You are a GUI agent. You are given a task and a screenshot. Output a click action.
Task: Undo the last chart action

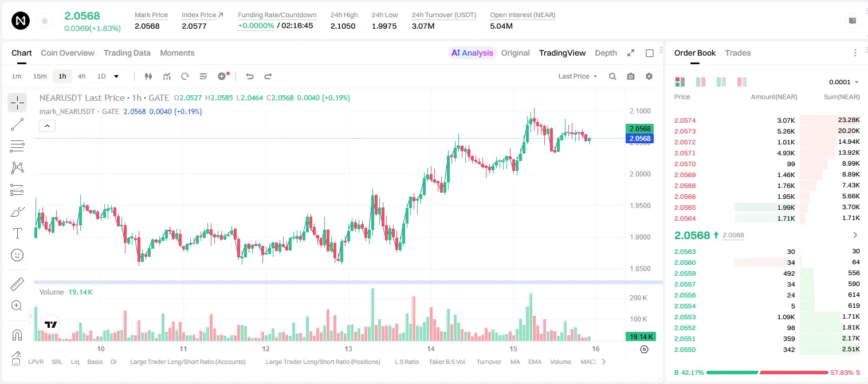(250, 76)
